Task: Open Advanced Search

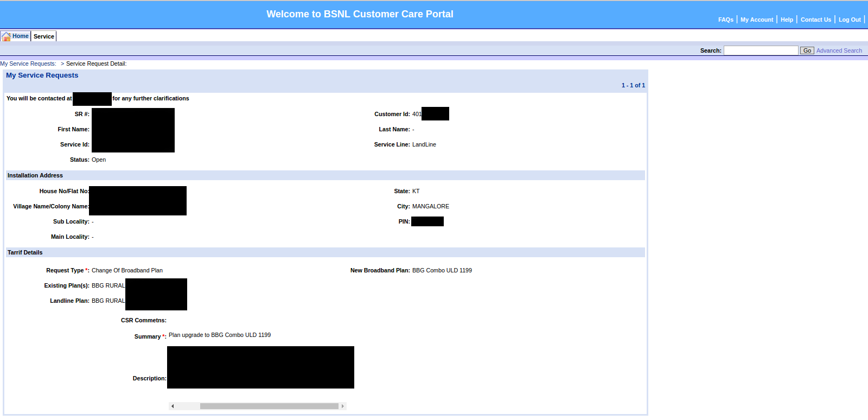Action: pyautogui.click(x=839, y=50)
